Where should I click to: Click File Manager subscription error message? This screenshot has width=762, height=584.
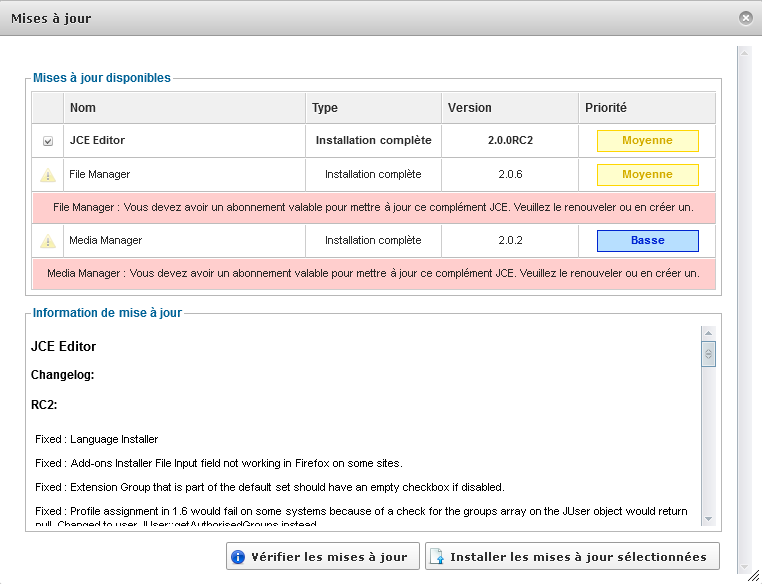tap(374, 207)
